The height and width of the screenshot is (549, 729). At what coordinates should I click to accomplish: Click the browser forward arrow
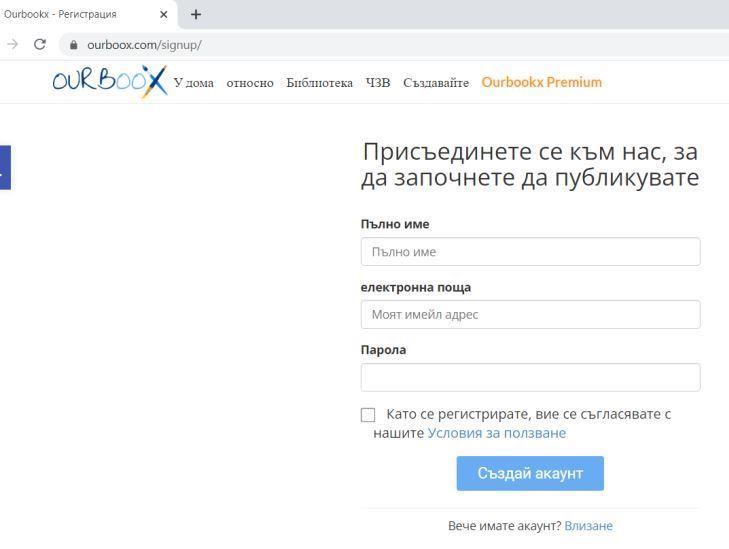click(12, 45)
